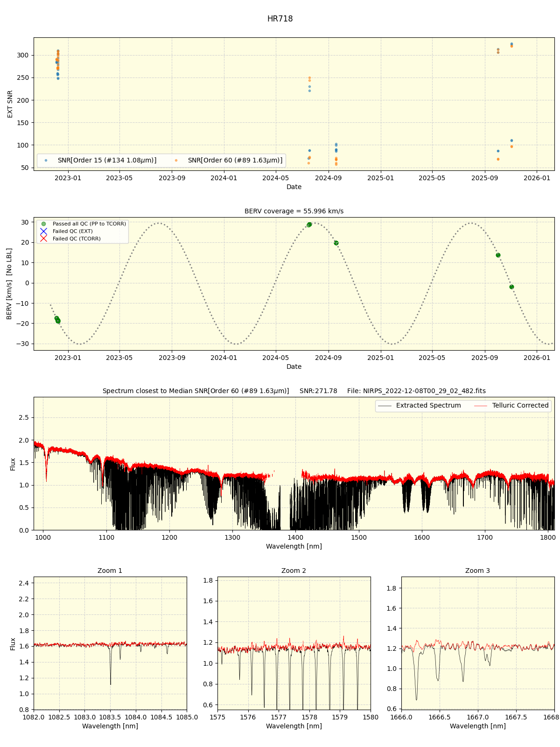Click the 1083.0 tick label in Zoom 1

coord(85,717)
